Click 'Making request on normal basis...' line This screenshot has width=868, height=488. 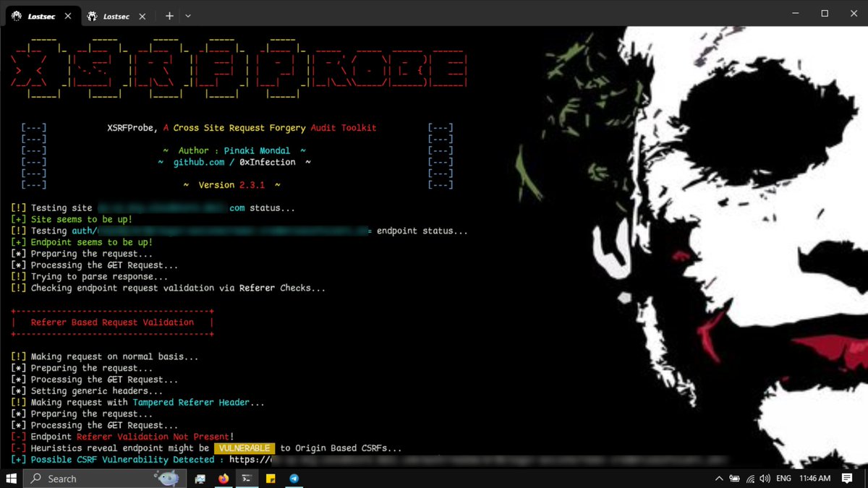(104, 356)
